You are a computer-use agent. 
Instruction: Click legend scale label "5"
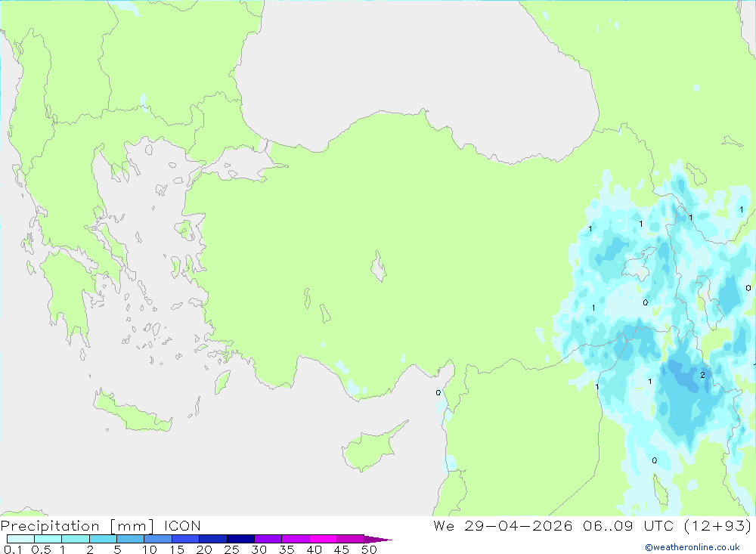117,549
